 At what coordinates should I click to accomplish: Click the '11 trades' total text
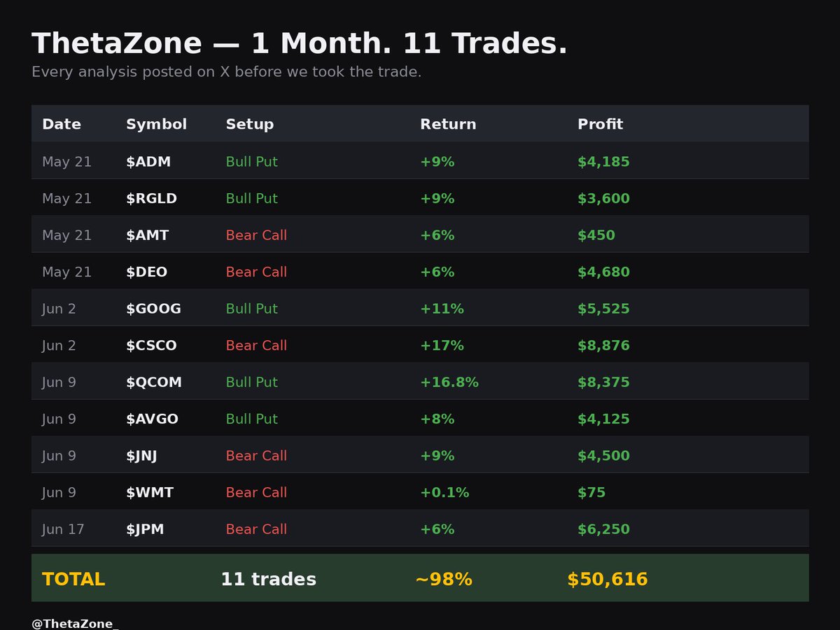pyautogui.click(x=269, y=580)
